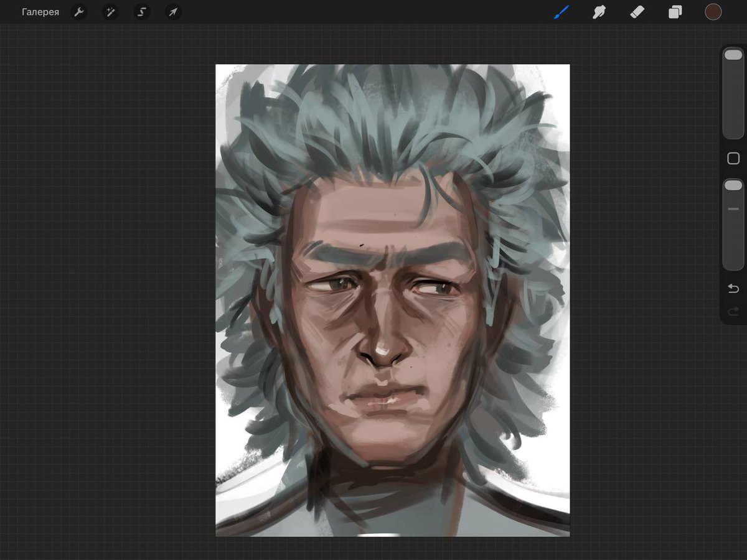Image resolution: width=747 pixels, height=560 pixels.
Task: Select the Brush tool
Action: click(562, 12)
